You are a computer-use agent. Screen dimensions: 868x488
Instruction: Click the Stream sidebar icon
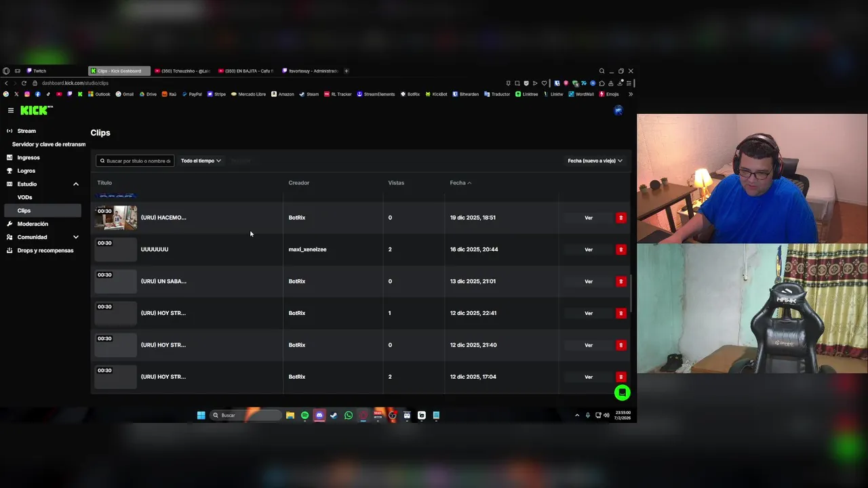click(9, 131)
